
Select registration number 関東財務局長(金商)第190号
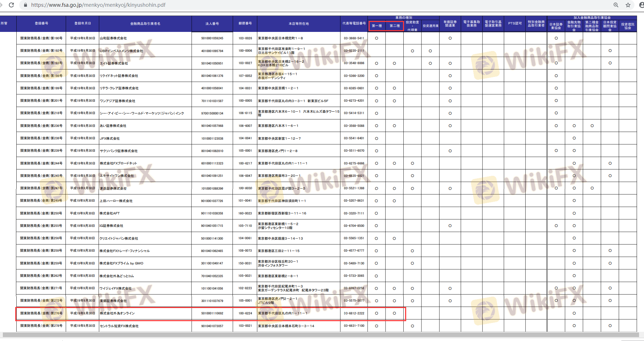point(41,38)
